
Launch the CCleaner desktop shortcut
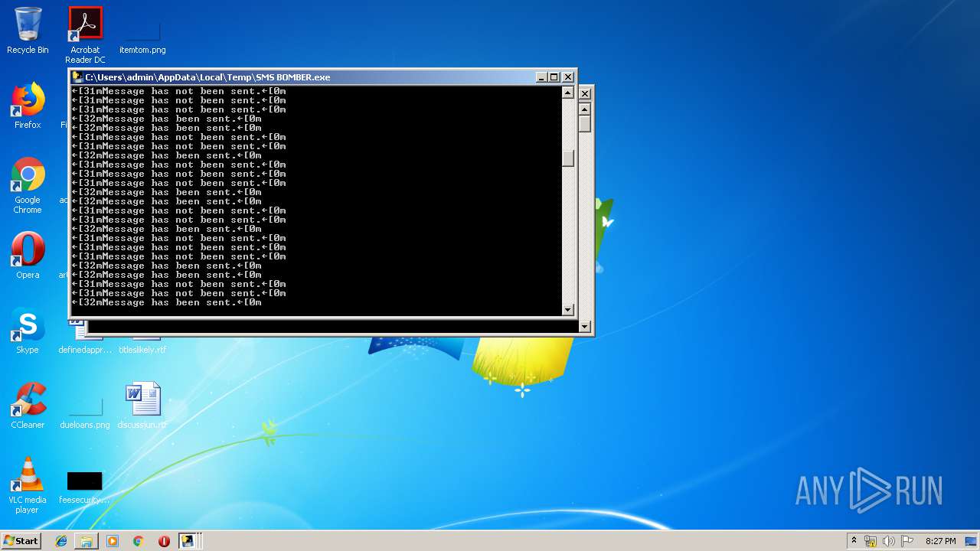28,406
